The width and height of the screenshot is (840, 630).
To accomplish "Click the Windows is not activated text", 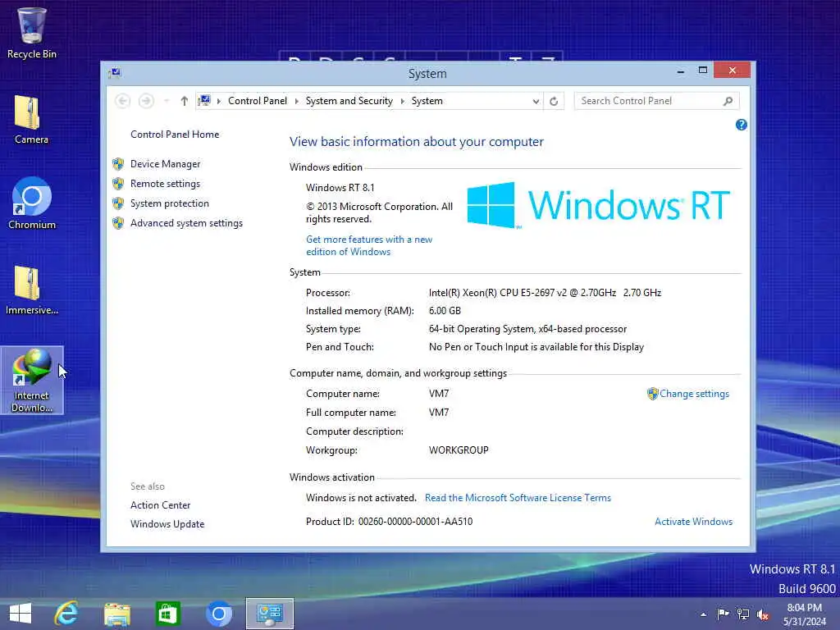I will click(361, 498).
